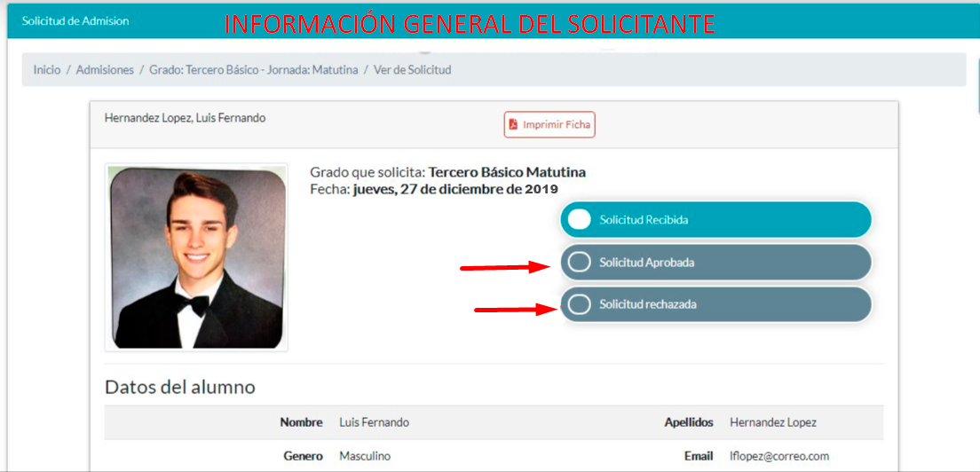Select the Solicitud rechazada radio circle
This screenshot has height=472, width=980.
(580, 304)
